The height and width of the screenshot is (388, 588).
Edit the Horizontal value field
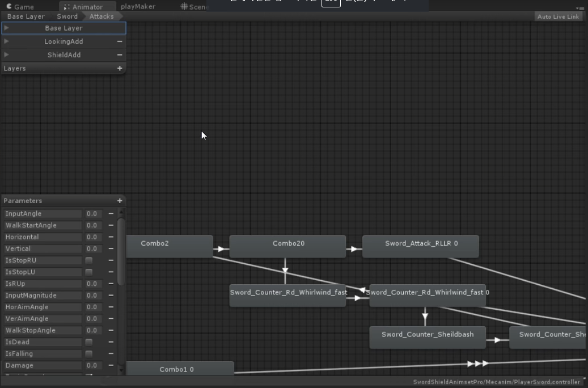click(93, 237)
